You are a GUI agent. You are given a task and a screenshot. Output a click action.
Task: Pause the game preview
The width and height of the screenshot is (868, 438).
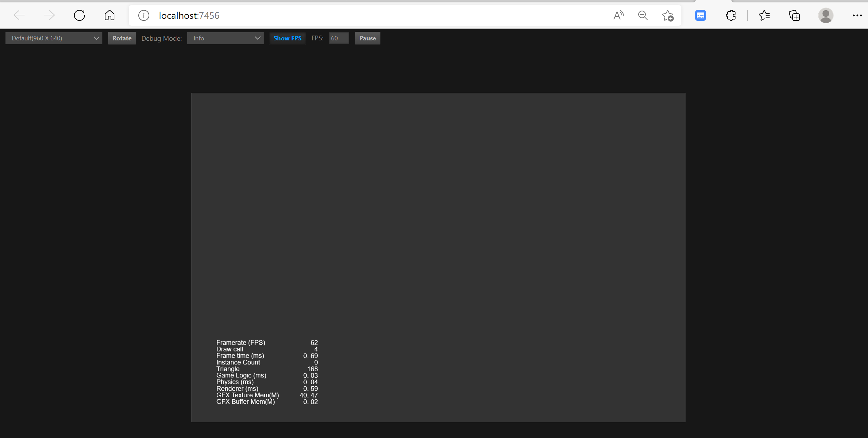coord(367,38)
